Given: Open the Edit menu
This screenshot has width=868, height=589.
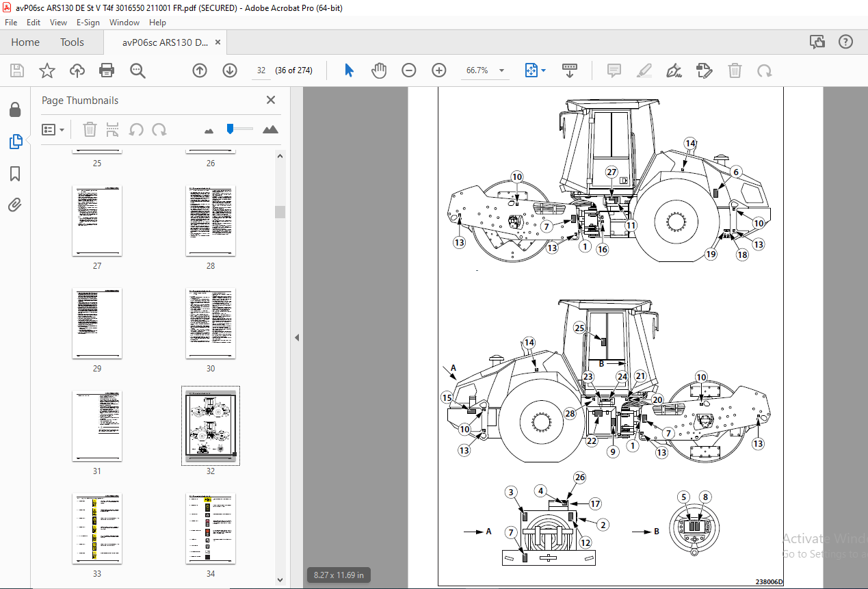Looking at the screenshot, I should pos(34,23).
